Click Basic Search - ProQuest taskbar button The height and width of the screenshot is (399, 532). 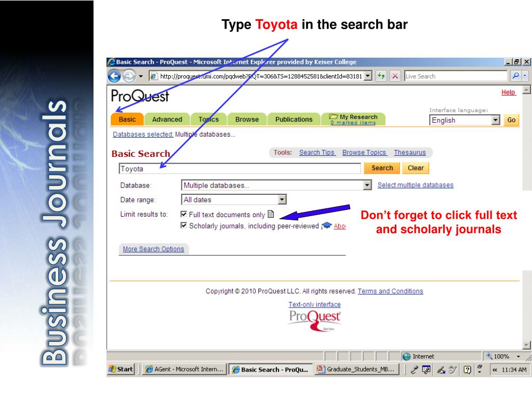coord(270,369)
